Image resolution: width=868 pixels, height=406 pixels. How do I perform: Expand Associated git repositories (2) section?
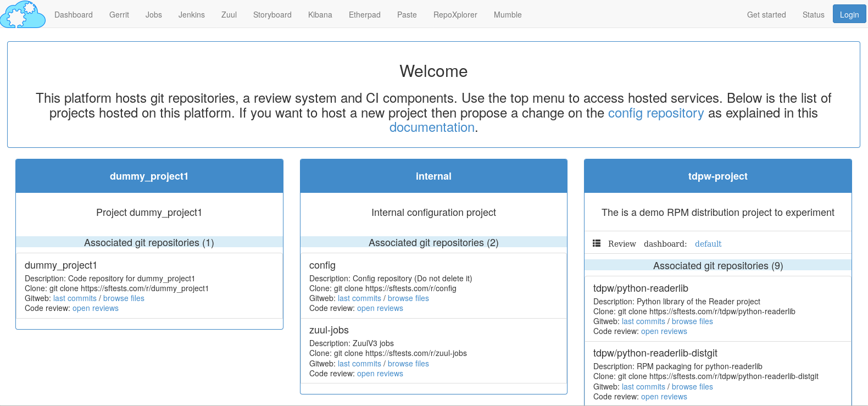click(x=433, y=243)
